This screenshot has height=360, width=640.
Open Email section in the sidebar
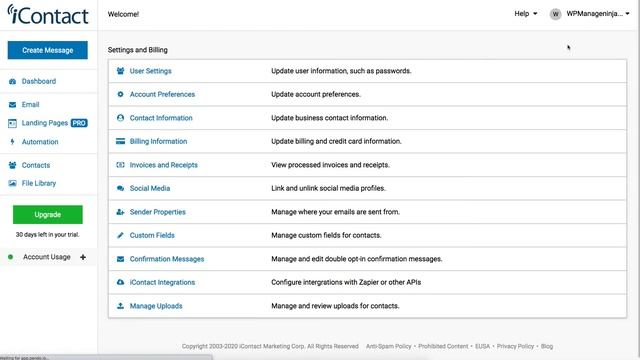(x=31, y=105)
